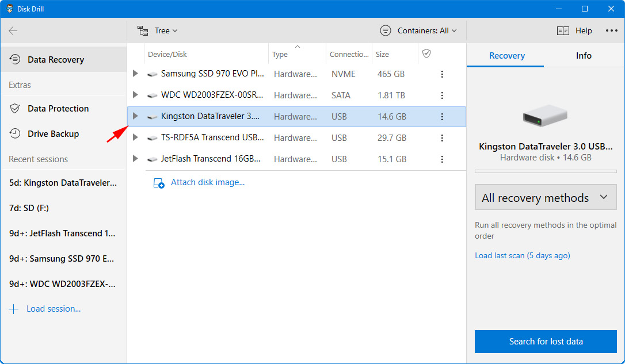Viewport: 625px width, 364px height.
Task: Click the Help book icon
Action: point(563,30)
